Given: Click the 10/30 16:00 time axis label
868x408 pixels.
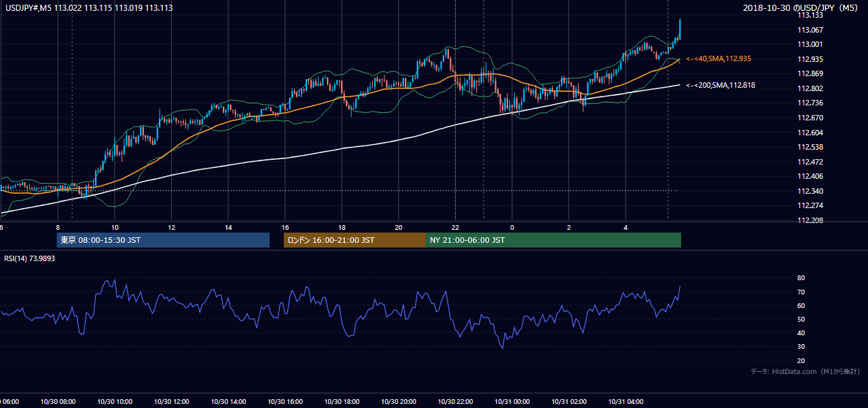Looking at the screenshot, I should 285,402.
